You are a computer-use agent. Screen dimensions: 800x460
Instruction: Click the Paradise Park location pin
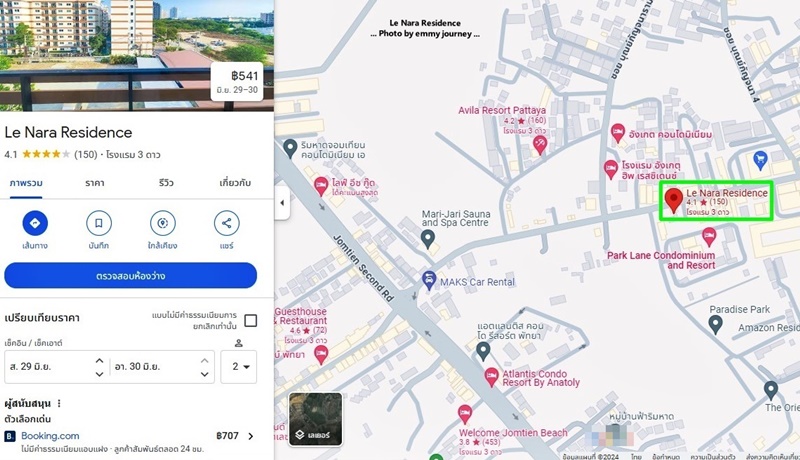click(x=715, y=324)
